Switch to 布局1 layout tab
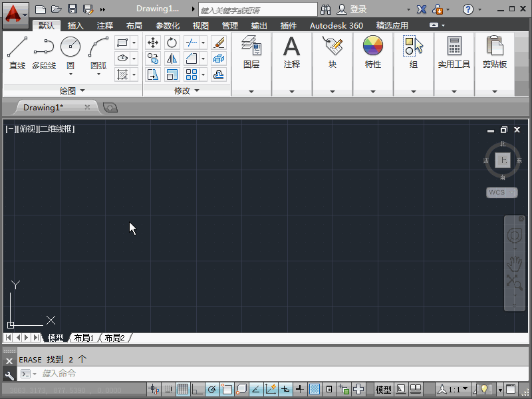The image size is (532, 399). (x=84, y=338)
